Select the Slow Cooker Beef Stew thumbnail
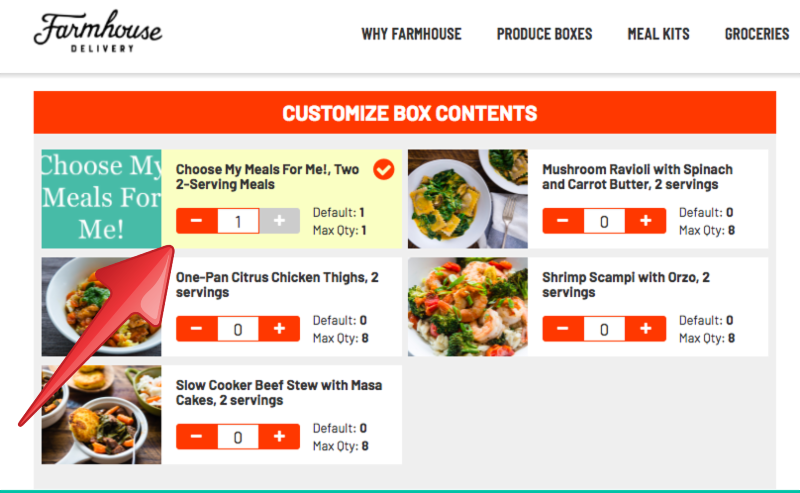Screen dimensions: 800x493 [101, 415]
